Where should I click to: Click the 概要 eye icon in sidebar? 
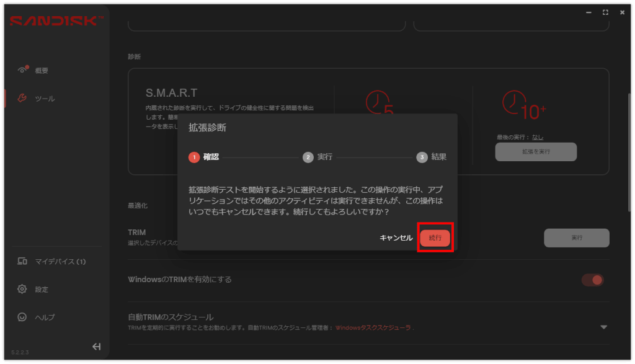(x=22, y=70)
